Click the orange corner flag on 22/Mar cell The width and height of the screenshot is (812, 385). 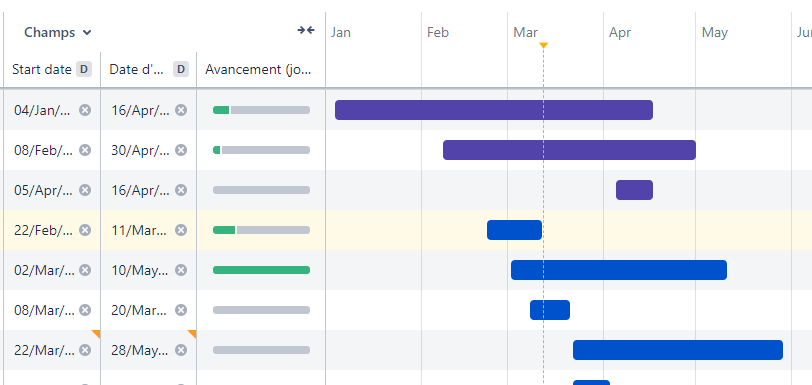tap(96, 334)
